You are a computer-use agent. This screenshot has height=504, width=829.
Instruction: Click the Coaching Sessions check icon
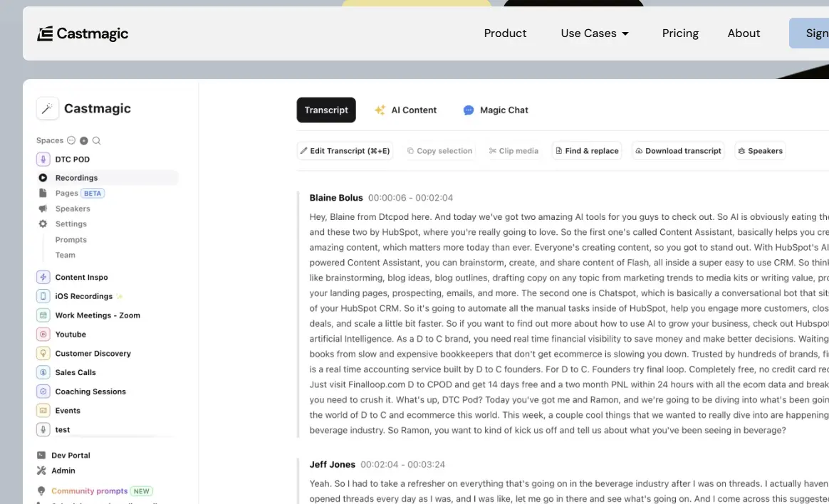[x=43, y=391]
